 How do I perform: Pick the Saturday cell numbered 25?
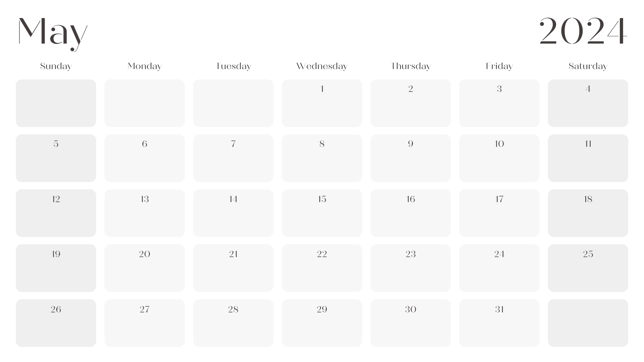(588, 268)
